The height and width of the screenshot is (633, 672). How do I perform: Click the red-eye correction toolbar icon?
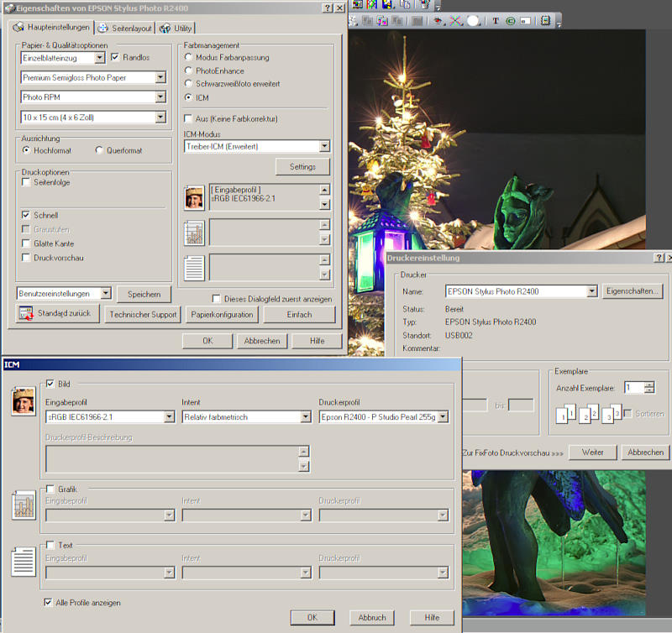(x=438, y=20)
